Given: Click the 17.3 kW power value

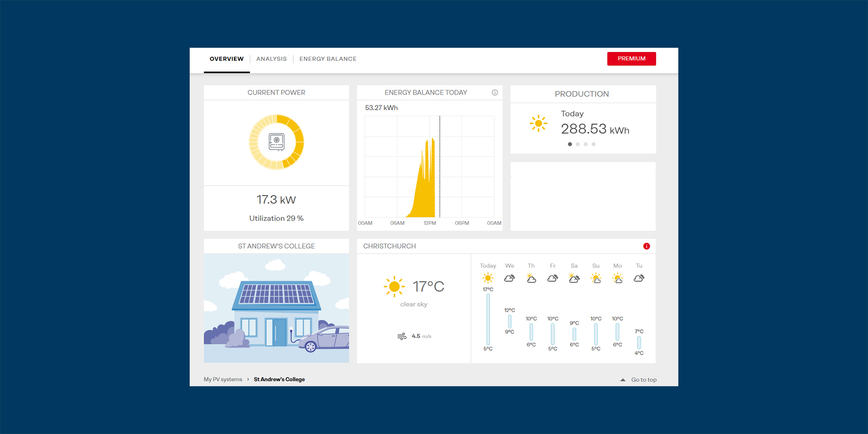Looking at the screenshot, I should 276,200.
